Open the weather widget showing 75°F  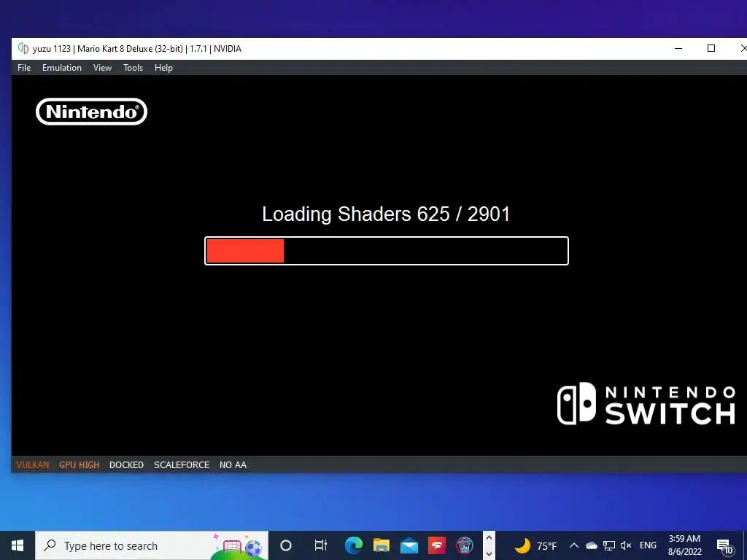point(535,545)
